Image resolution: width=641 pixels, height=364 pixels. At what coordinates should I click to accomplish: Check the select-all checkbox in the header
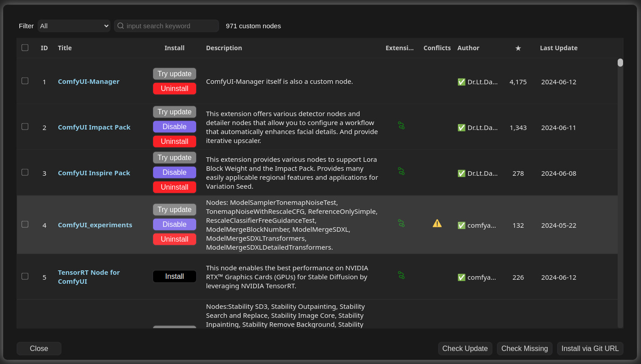pyautogui.click(x=25, y=47)
